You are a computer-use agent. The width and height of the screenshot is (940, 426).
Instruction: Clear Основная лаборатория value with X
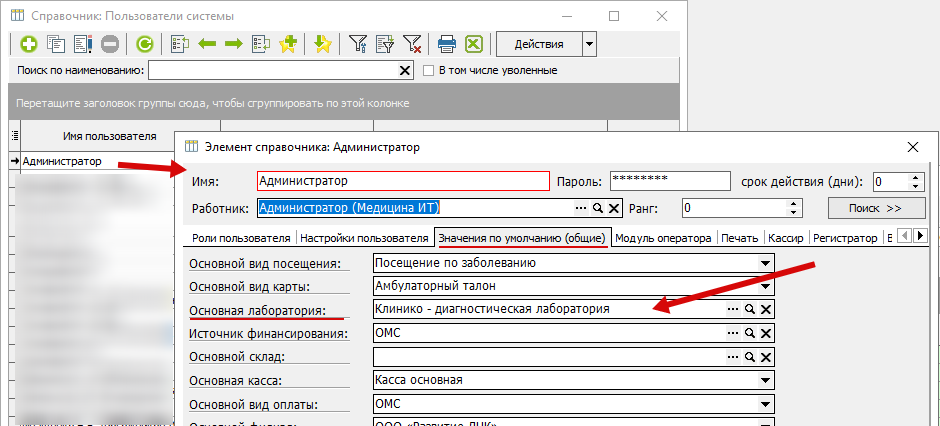(x=766, y=309)
